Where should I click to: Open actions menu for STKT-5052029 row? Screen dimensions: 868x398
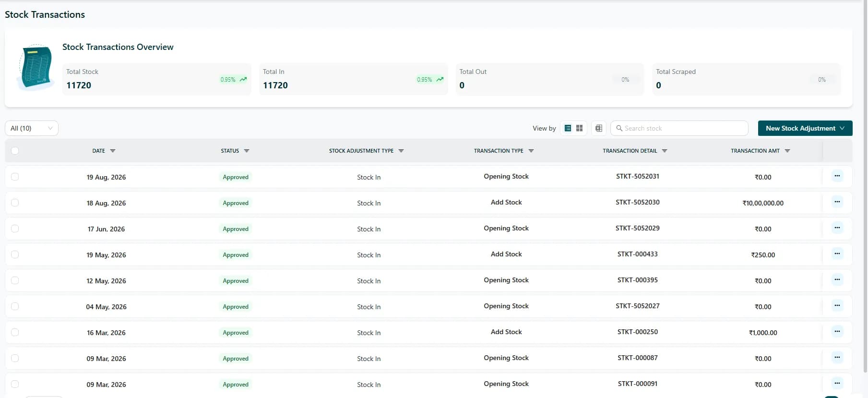[x=837, y=228]
